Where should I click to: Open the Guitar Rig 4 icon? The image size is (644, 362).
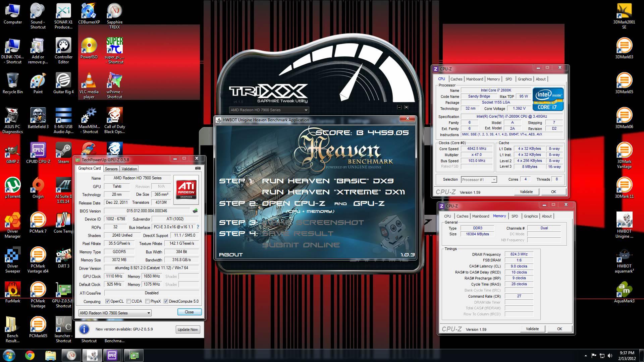(63, 83)
